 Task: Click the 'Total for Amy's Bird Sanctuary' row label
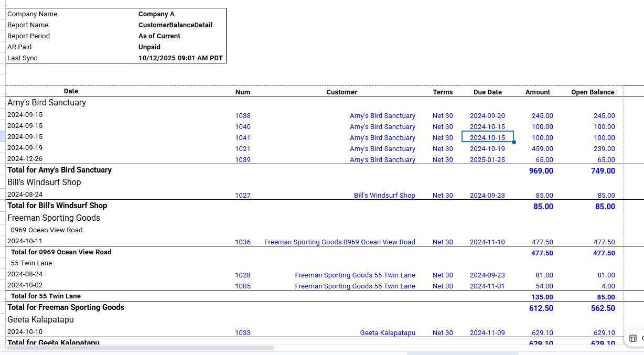59,170
